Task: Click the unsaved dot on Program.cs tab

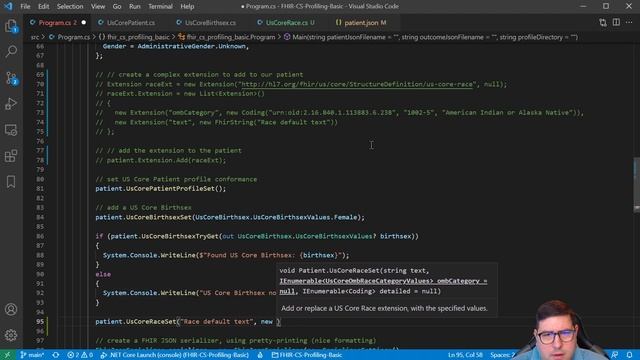Action: pos(84,22)
